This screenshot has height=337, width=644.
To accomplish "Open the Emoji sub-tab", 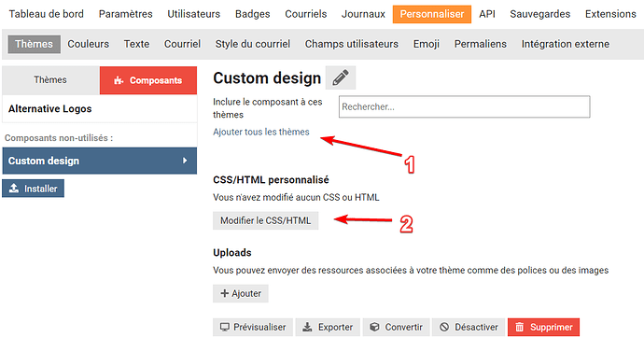I will tap(427, 44).
